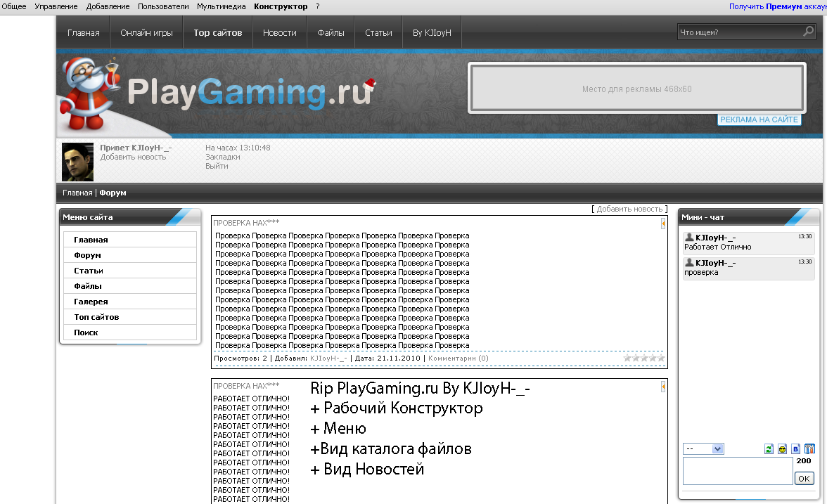
Task: Open 'Комментарии (0)' of the first news entry
Action: (459, 358)
